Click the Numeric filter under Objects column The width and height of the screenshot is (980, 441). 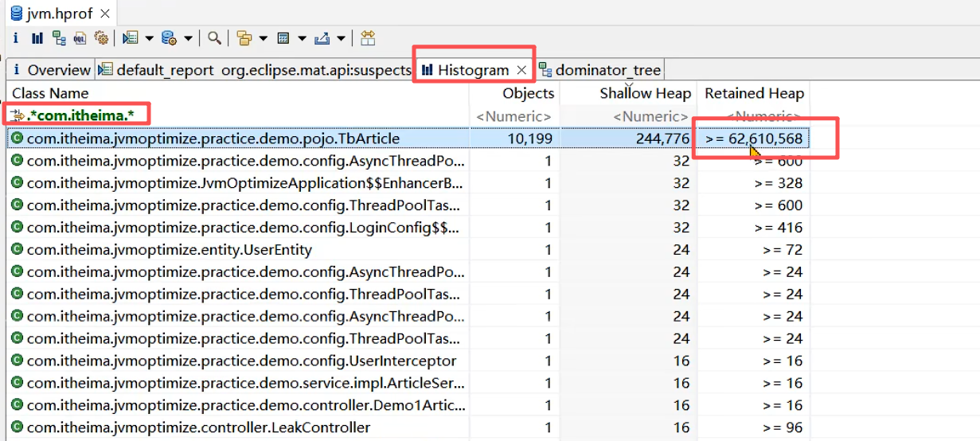tap(515, 117)
